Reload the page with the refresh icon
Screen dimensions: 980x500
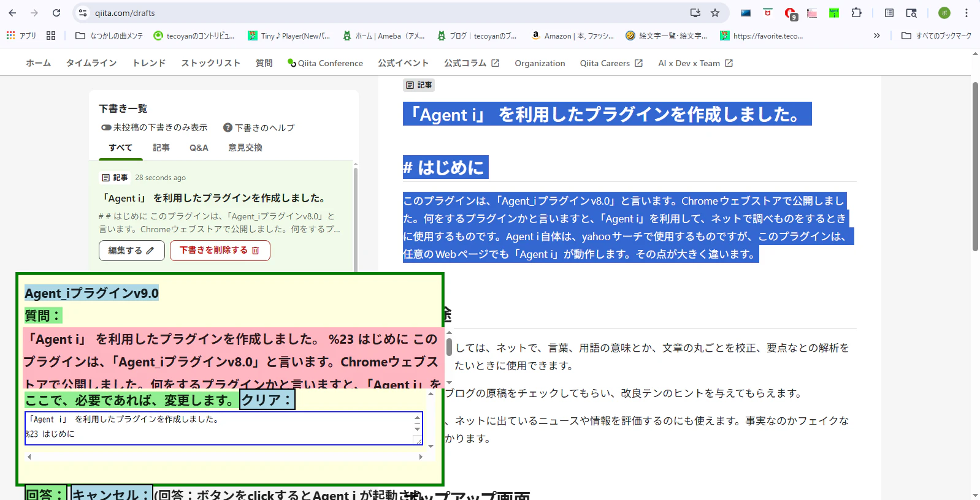click(56, 13)
